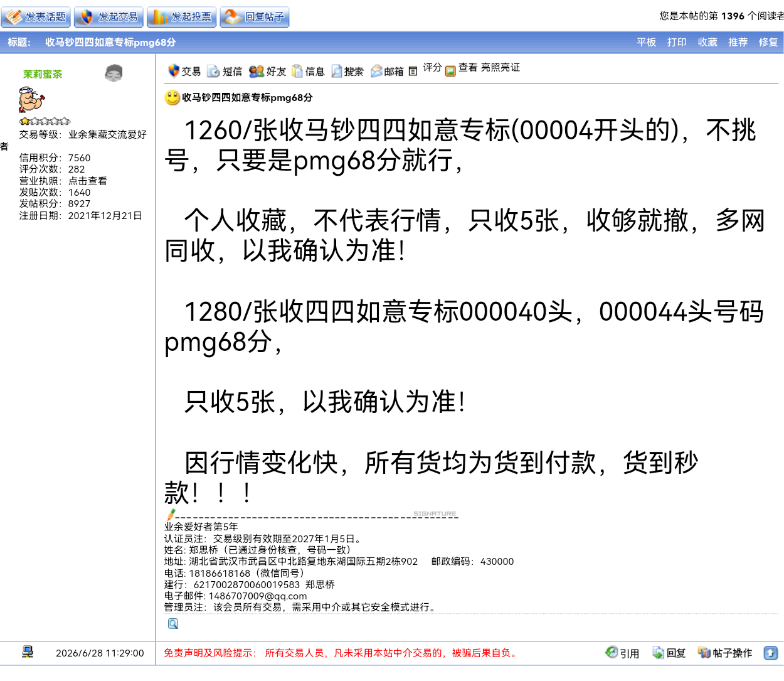784x681 pixels.
Task: Click the Popeye cartoon avatar image
Action: click(31, 100)
